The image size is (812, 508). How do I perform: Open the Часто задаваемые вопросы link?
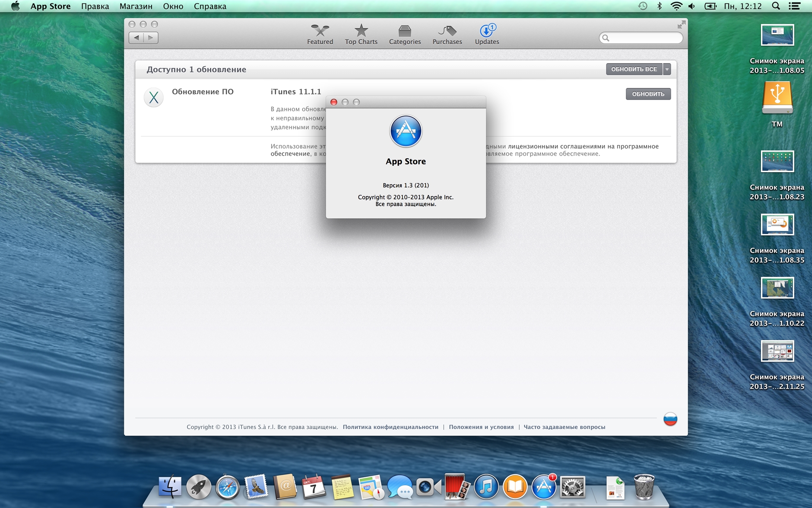point(564,427)
